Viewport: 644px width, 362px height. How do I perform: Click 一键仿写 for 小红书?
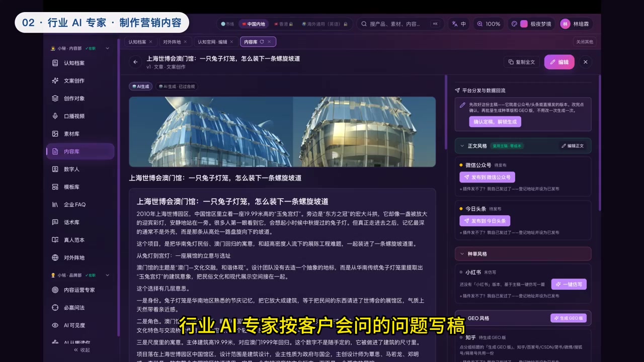(569, 284)
